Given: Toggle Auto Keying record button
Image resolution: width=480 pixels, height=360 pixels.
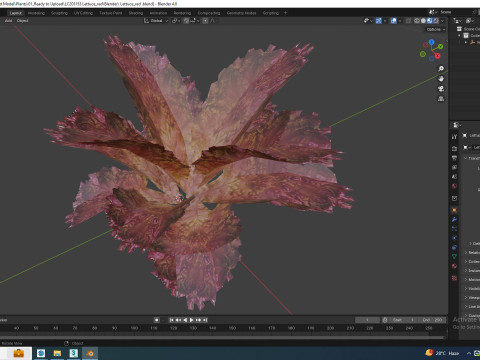Looking at the screenshot, I should pos(156,320).
